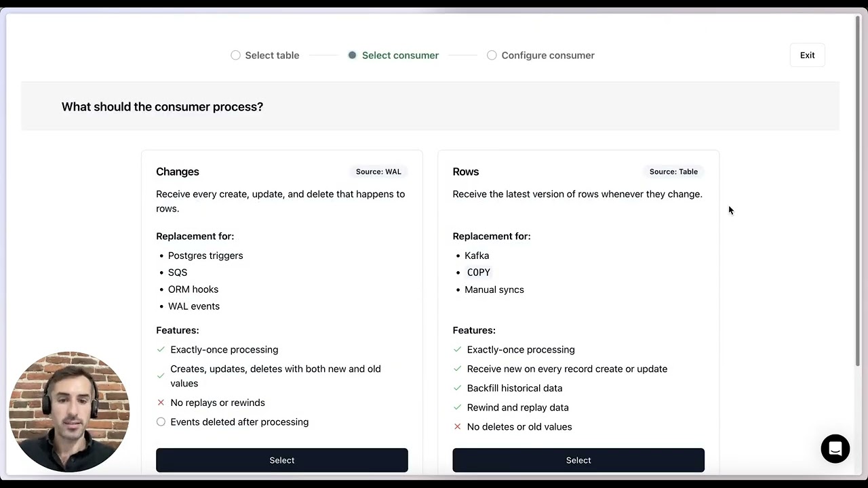868x488 pixels.
Task: Select the Rows consumer option
Action: click(x=578, y=460)
